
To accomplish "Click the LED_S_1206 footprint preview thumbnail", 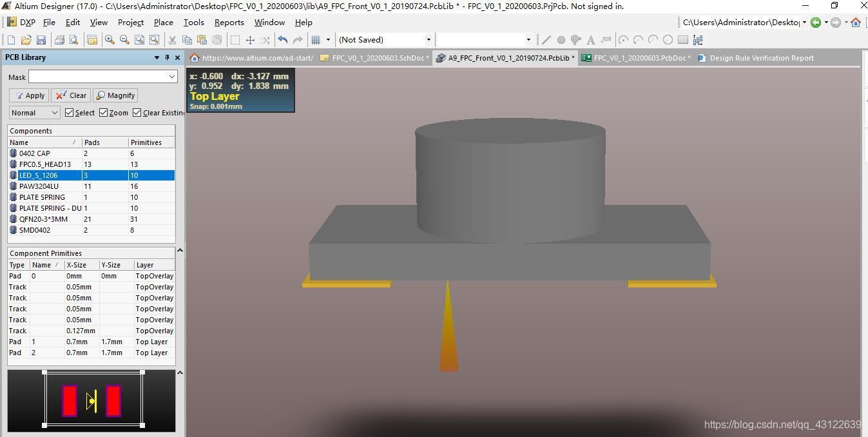I will [92, 400].
